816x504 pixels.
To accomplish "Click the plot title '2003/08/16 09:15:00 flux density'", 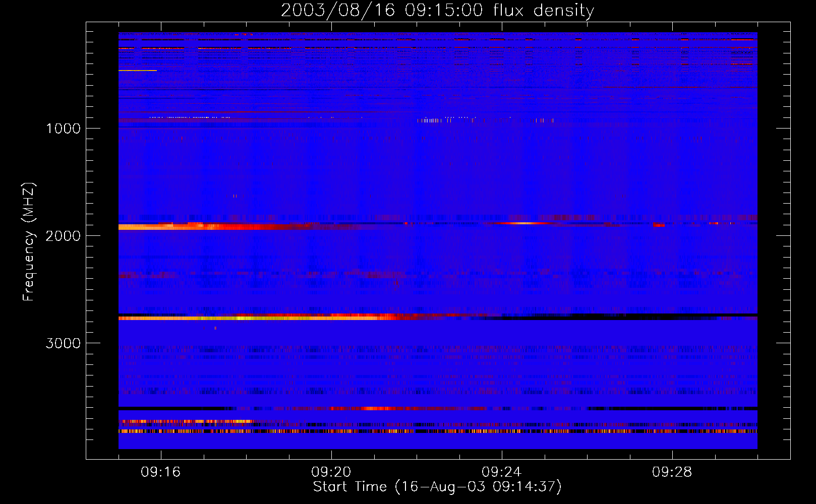I will pyautogui.click(x=437, y=10).
